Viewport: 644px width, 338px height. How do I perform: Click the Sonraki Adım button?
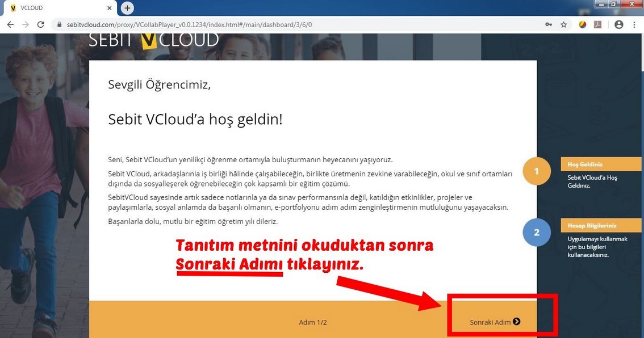495,322
